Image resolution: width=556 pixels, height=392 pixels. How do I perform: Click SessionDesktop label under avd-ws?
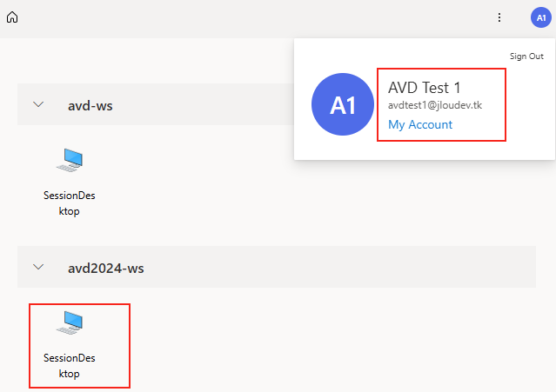[x=69, y=203]
